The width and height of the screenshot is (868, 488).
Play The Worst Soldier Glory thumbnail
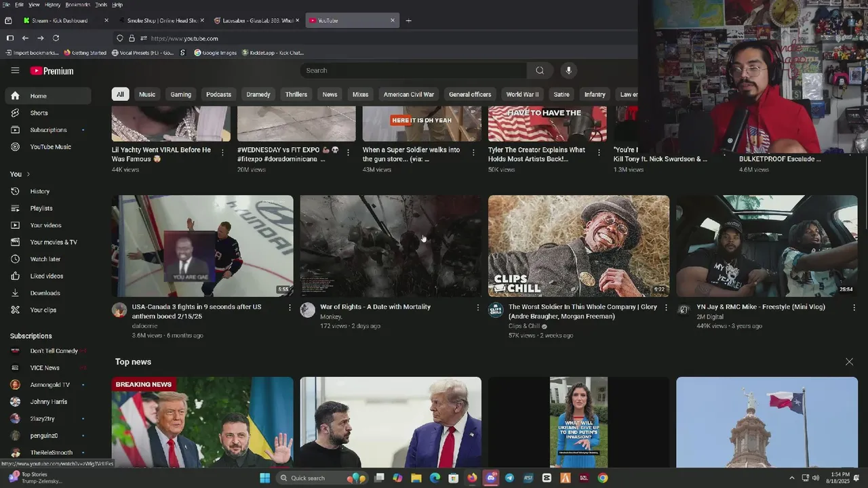[x=578, y=246]
